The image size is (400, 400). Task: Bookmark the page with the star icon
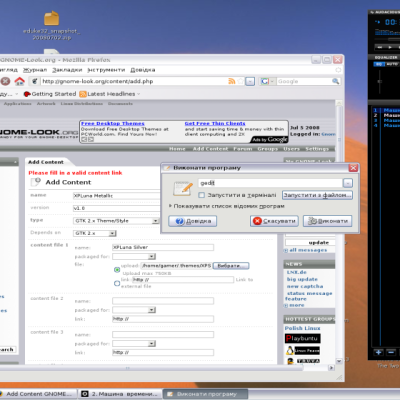point(240,81)
